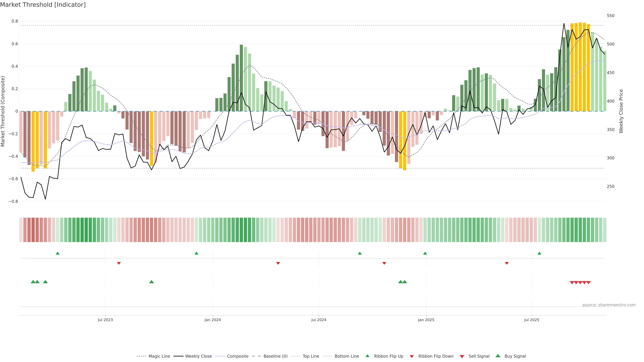Click ribbon flip up marker after Jul 2025
This screenshot has width=644, height=362.
tap(539, 253)
